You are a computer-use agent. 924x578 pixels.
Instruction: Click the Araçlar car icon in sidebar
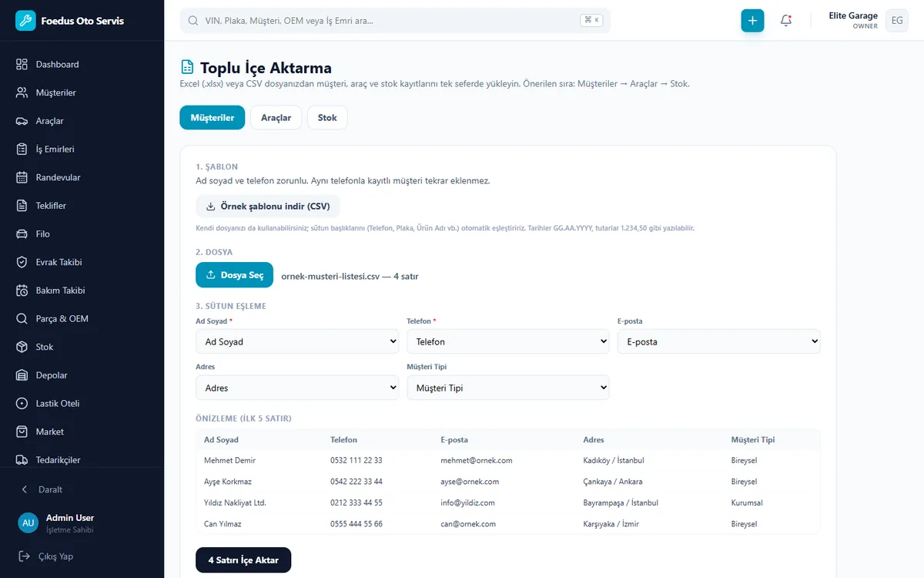click(x=22, y=121)
